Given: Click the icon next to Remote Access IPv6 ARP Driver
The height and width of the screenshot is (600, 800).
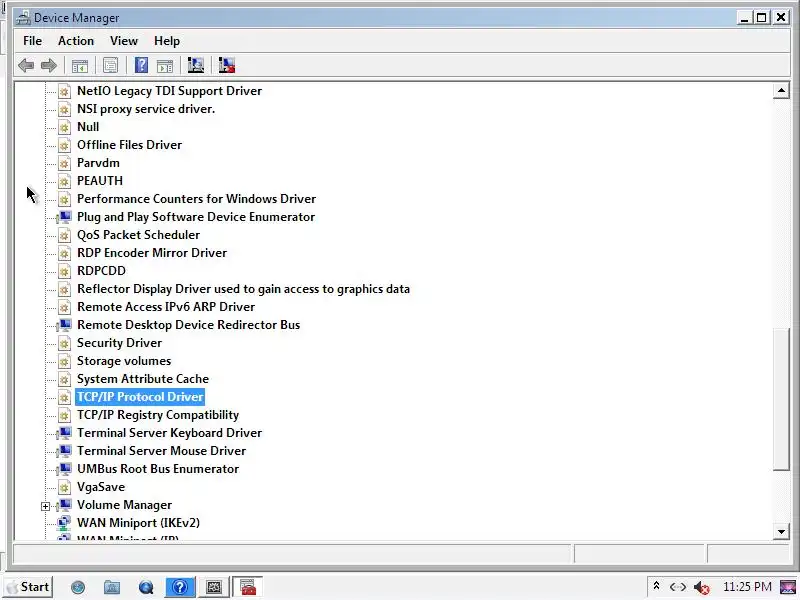Looking at the screenshot, I should click(x=64, y=307).
